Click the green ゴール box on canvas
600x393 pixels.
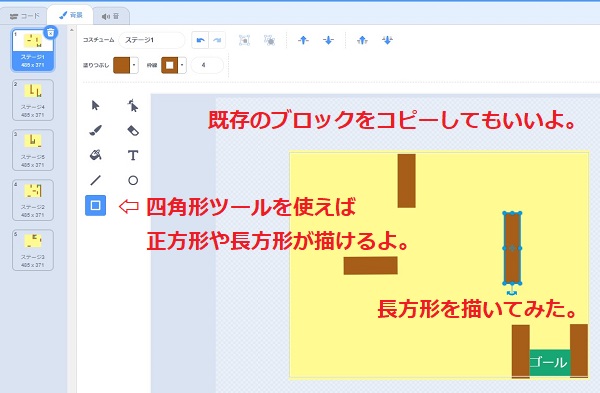coord(549,362)
